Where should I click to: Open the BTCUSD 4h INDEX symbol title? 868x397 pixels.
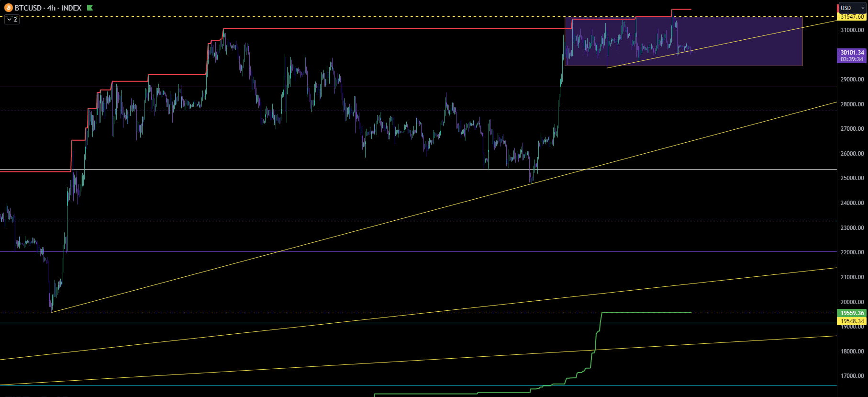pyautogui.click(x=48, y=8)
